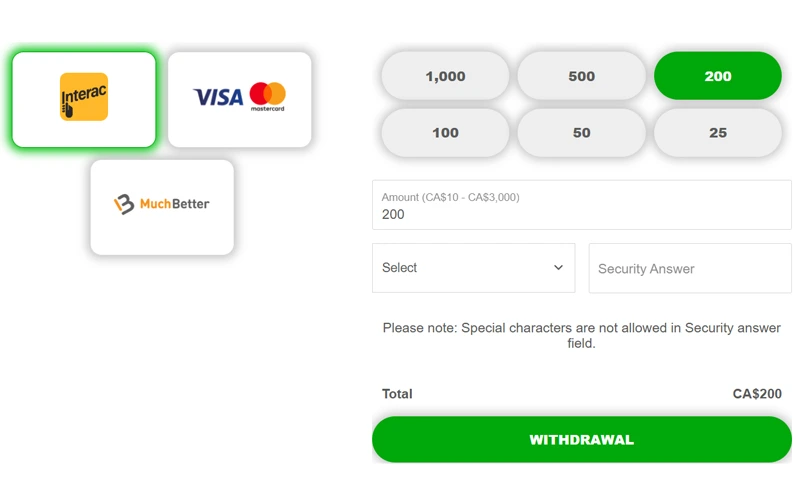Select the 500 amount preset

(x=581, y=76)
